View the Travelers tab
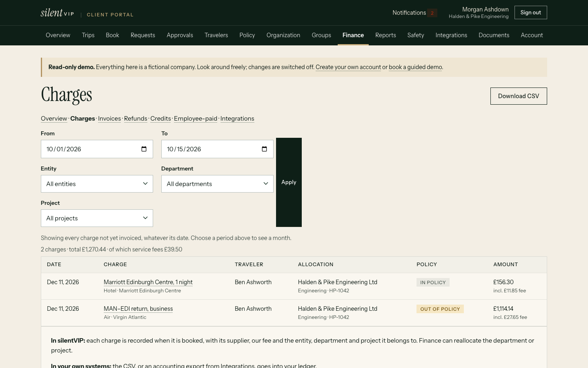Screen dimensions: 588x368 point(216,35)
